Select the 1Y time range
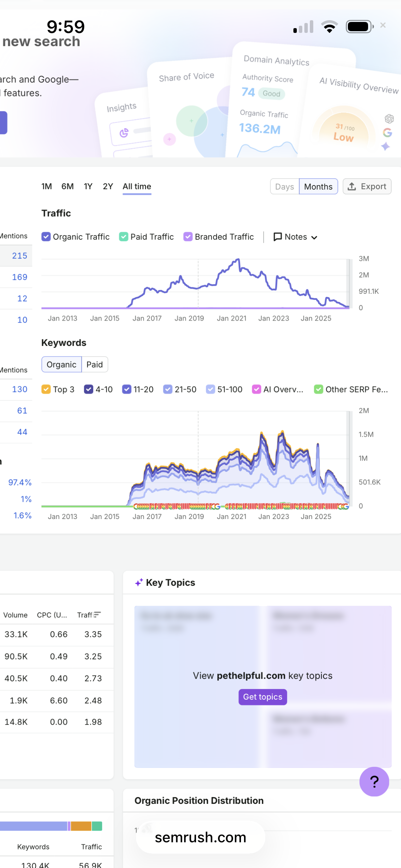The width and height of the screenshot is (401, 868). (88, 186)
